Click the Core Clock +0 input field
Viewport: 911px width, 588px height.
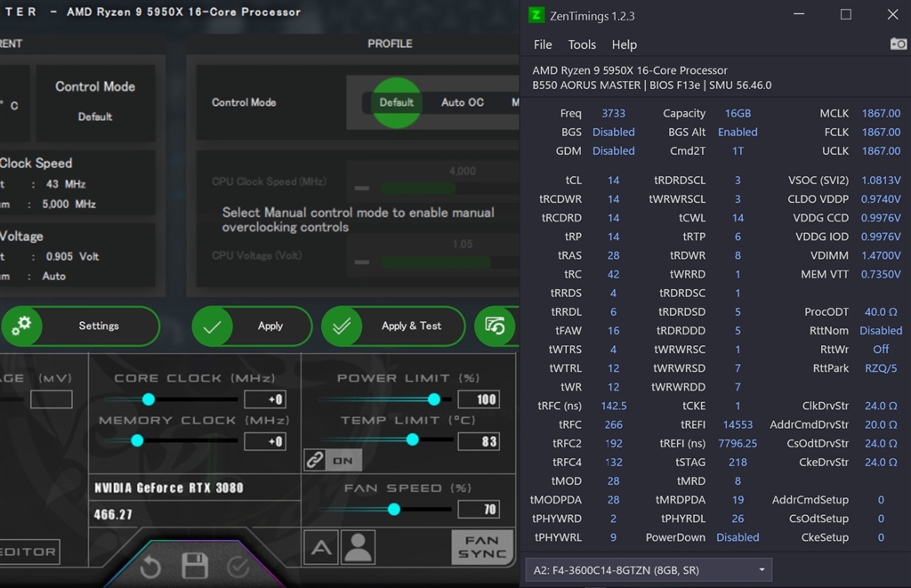tap(265, 399)
